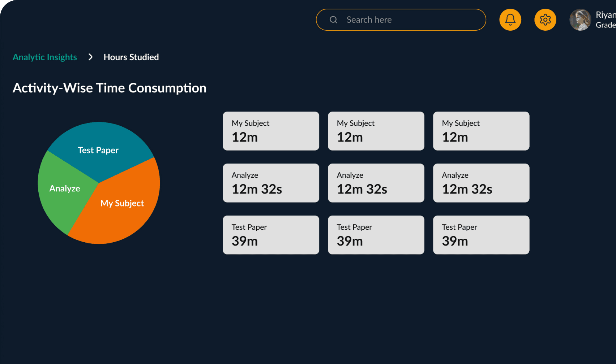Select Hours Studied breadcrumb
The width and height of the screenshot is (616, 364).
pyautogui.click(x=131, y=57)
